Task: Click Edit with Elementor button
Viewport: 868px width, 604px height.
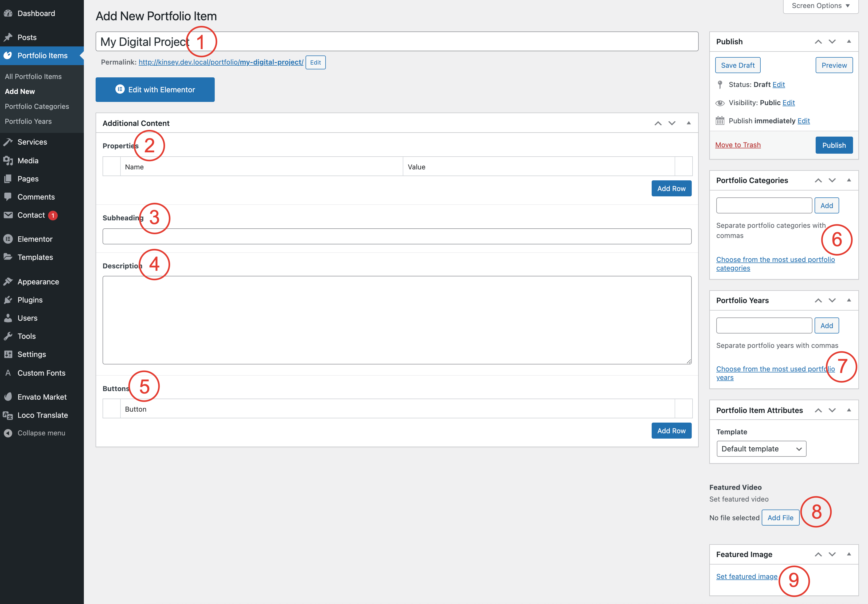Action: [155, 90]
